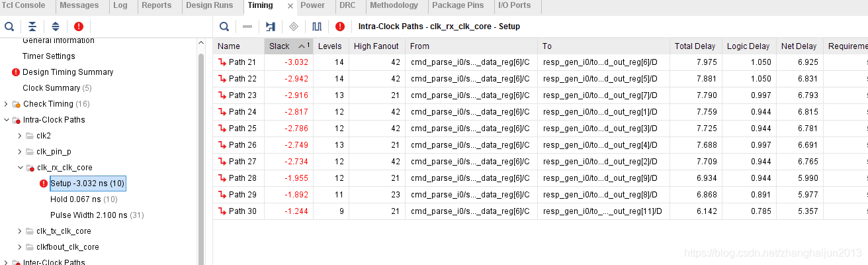Viewport: 868px width, 265px height.
Task: Expand the clk_pin_p clock group
Action: click(x=20, y=152)
